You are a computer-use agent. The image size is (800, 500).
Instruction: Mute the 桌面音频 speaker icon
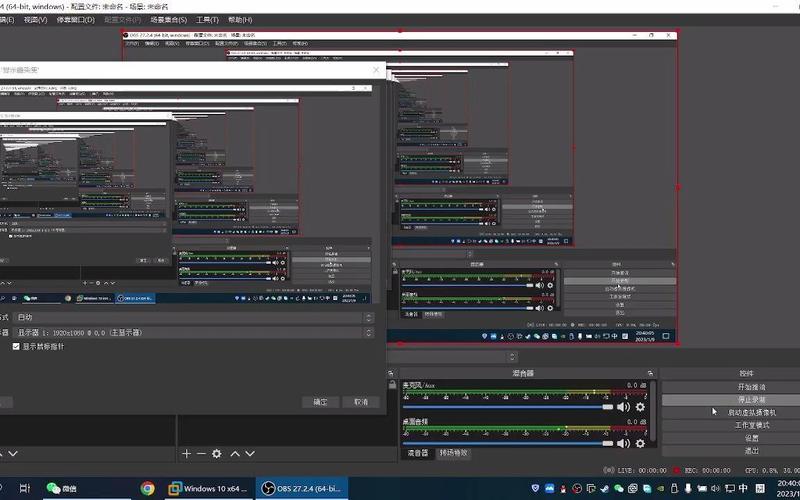tap(624, 442)
